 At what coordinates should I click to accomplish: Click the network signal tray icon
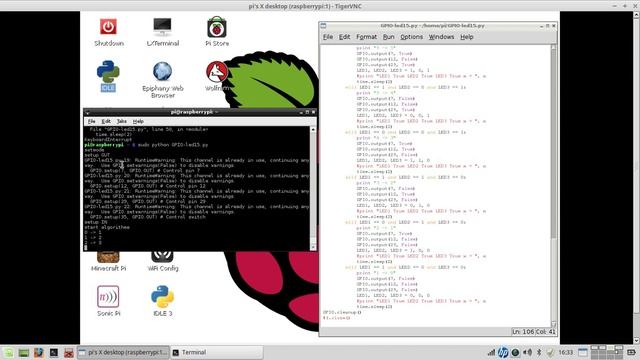[x=491, y=352]
